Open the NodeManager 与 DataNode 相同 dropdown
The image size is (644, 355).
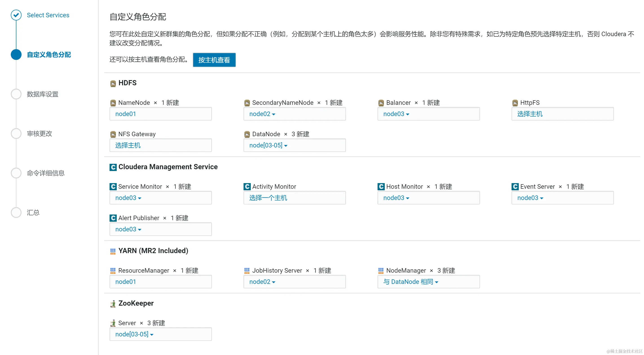coord(411,282)
